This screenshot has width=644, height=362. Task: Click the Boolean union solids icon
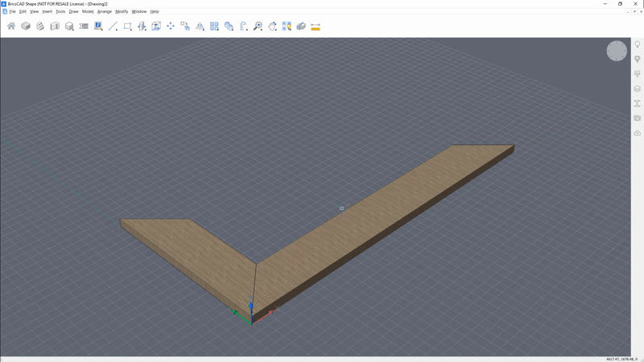pyautogui.click(x=229, y=27)
